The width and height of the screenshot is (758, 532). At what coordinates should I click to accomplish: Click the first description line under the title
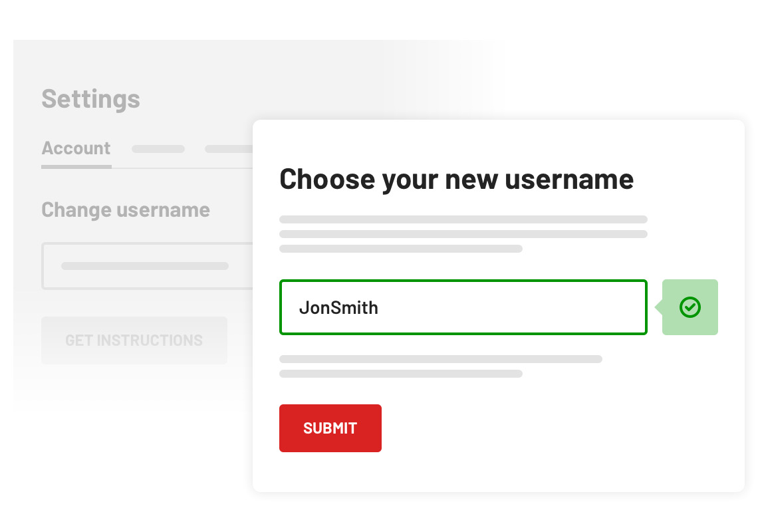(463, 219)
